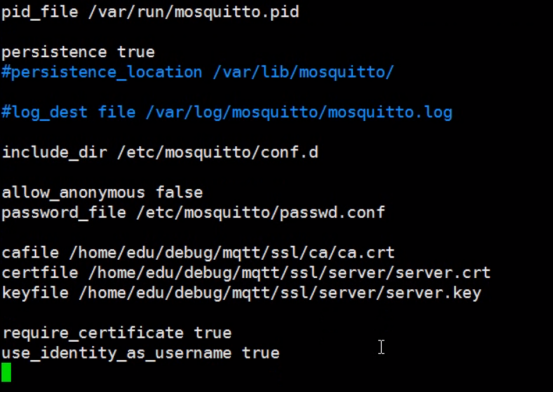Click the green terminal cursor block
The height and width of the screenshot is (393, 554).
(6, 373)
